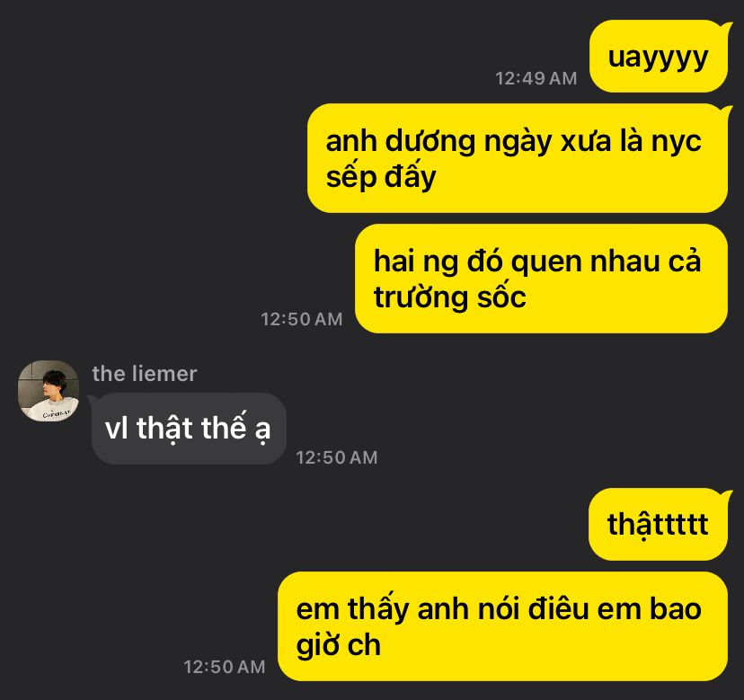Click the word "nyc" in yellow message
This screenshot has height=700, width=744.
point(676,142)
